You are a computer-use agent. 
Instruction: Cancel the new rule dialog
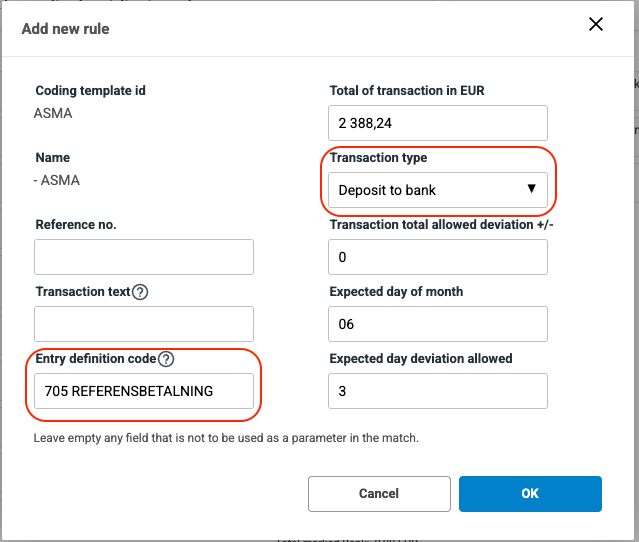[x=378, y=493]
